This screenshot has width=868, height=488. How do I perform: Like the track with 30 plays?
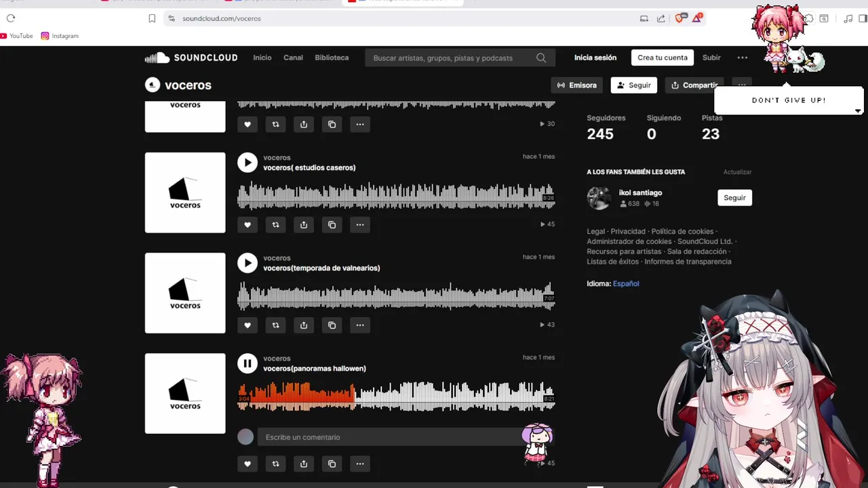pyautogui.click(x=248, y=124)
